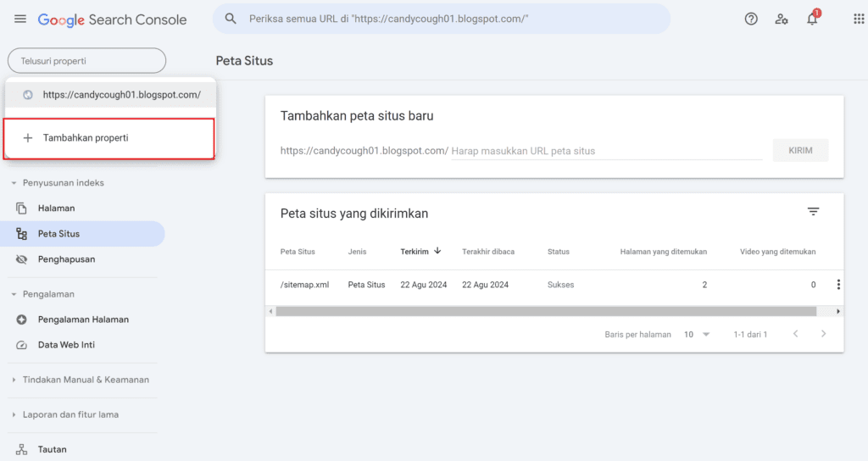868x461 pixels.
Task: Click the Pengalaman Halaman plus-circle icon
Action: coord(21,319)
